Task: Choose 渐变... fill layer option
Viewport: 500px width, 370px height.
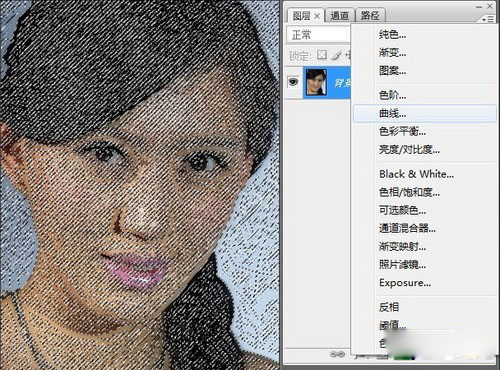Action: [392, 52]
